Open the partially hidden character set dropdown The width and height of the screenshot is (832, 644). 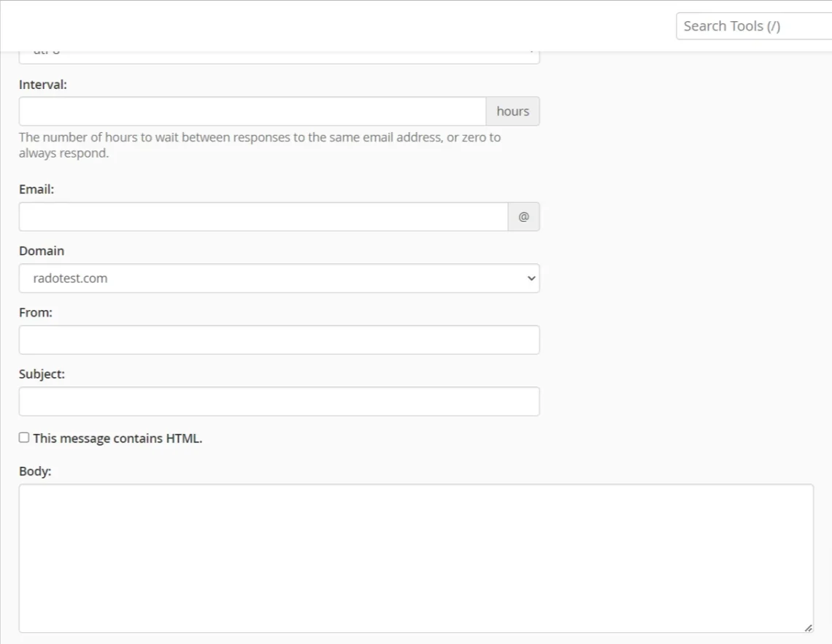(x=279, y=56)
